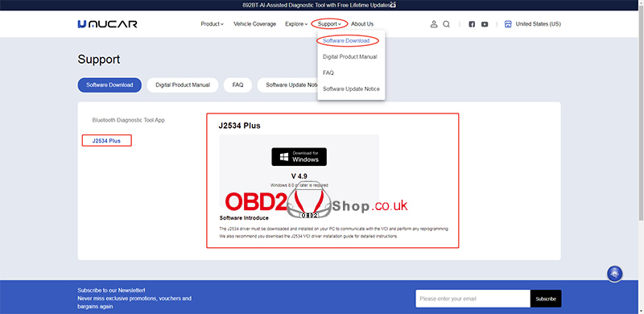Select the FAQ pill tab
This screenshot has height=314, width=644.
pos(237,85)
